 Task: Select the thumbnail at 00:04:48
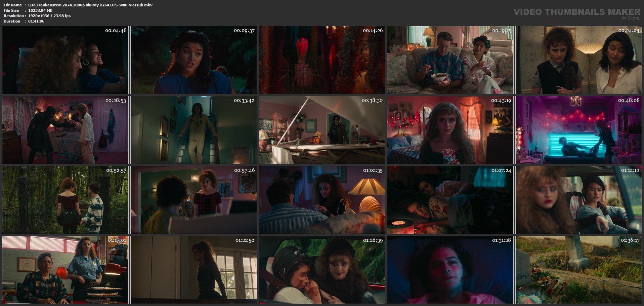pyautogui.click(x=65, y=60)
